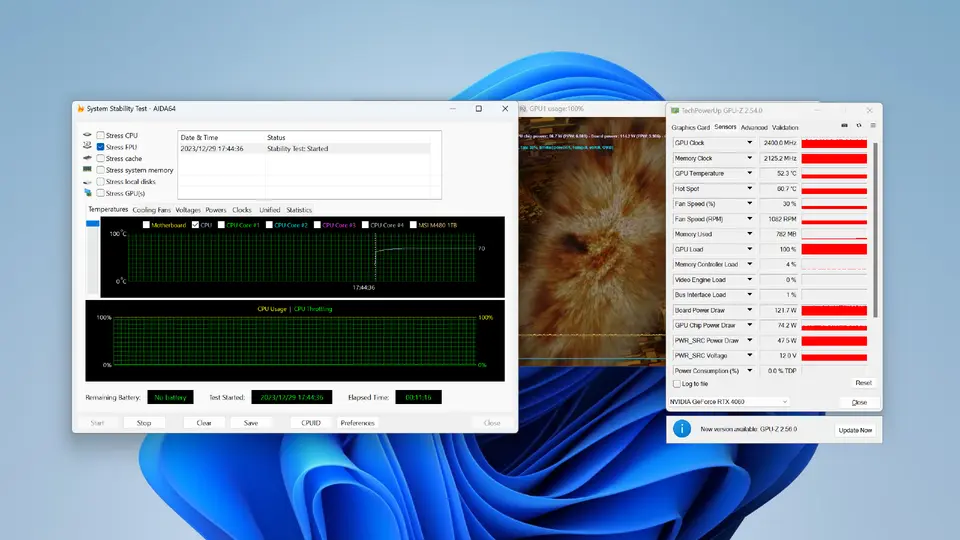Screen dimensions: 960x540
Task: Switch to the Unified tab
Action: [269, 209]
